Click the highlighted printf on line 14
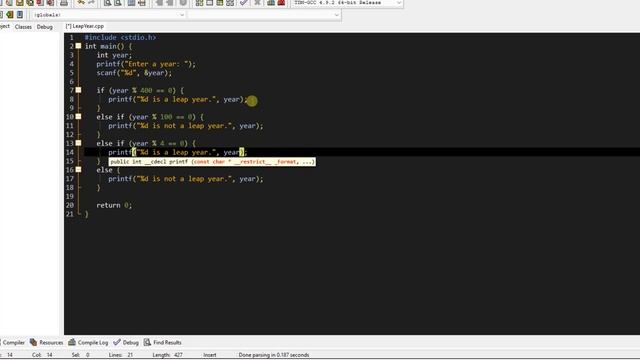 [178, 152]
